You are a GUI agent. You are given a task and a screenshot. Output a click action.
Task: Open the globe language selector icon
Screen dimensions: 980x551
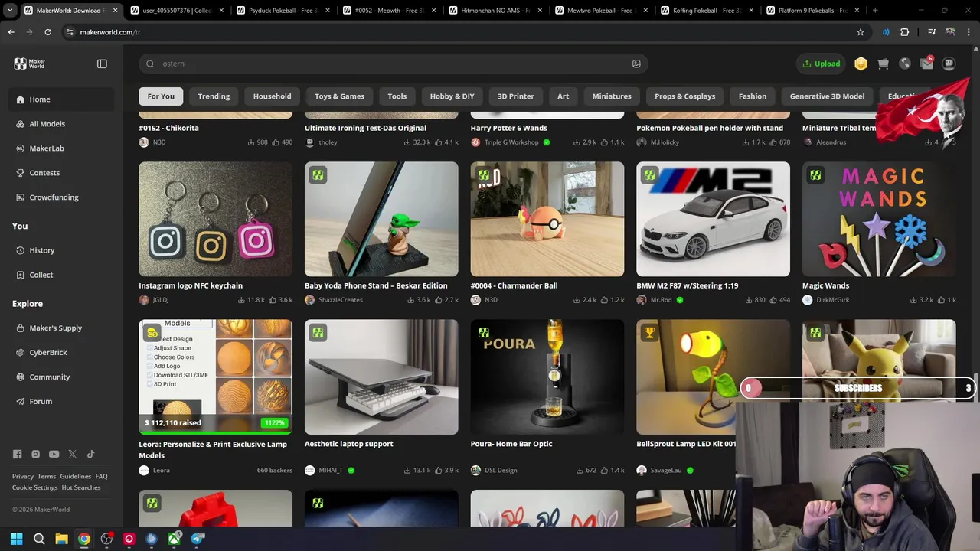905,64
